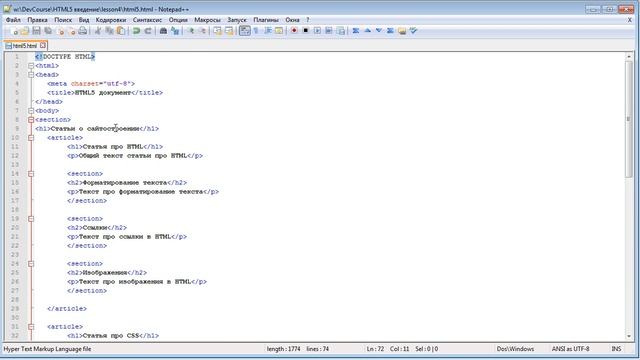Open the Поиск menu

tap(63, 20)
